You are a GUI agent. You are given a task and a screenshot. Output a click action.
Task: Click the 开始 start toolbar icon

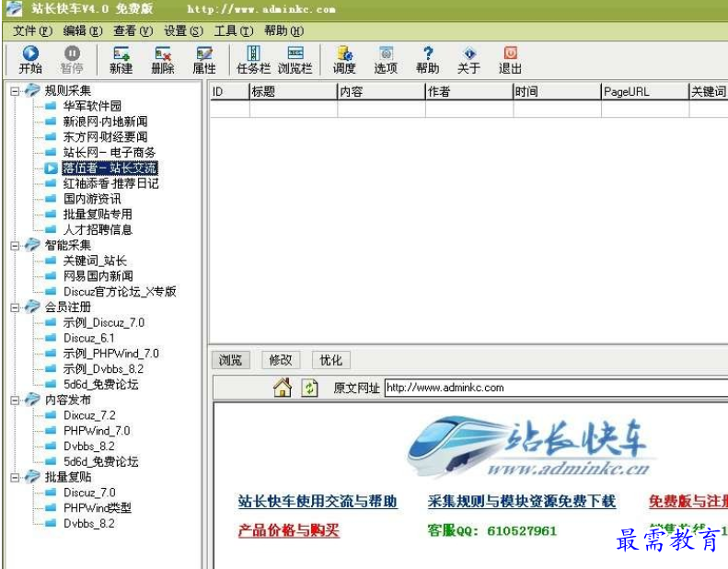point(30,53)
